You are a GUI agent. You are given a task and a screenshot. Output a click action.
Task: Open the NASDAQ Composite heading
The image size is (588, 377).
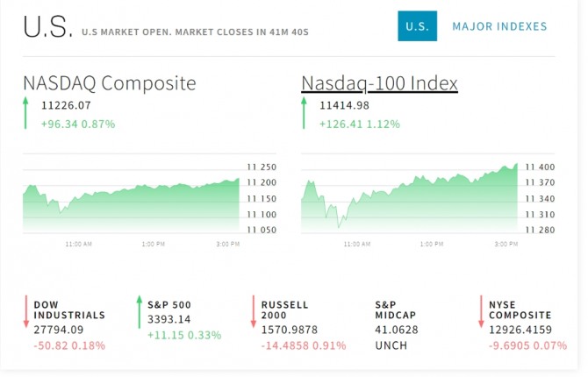coord(110,83)
